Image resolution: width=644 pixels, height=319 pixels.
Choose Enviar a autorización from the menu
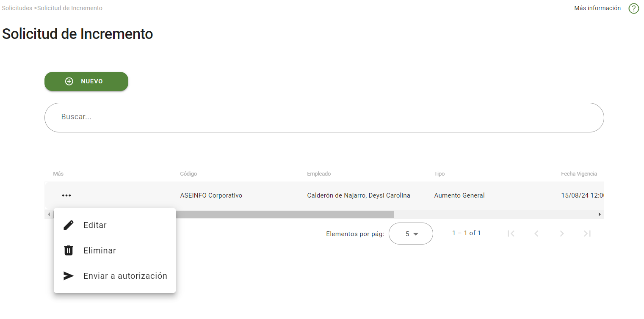(x=125, y=275)
